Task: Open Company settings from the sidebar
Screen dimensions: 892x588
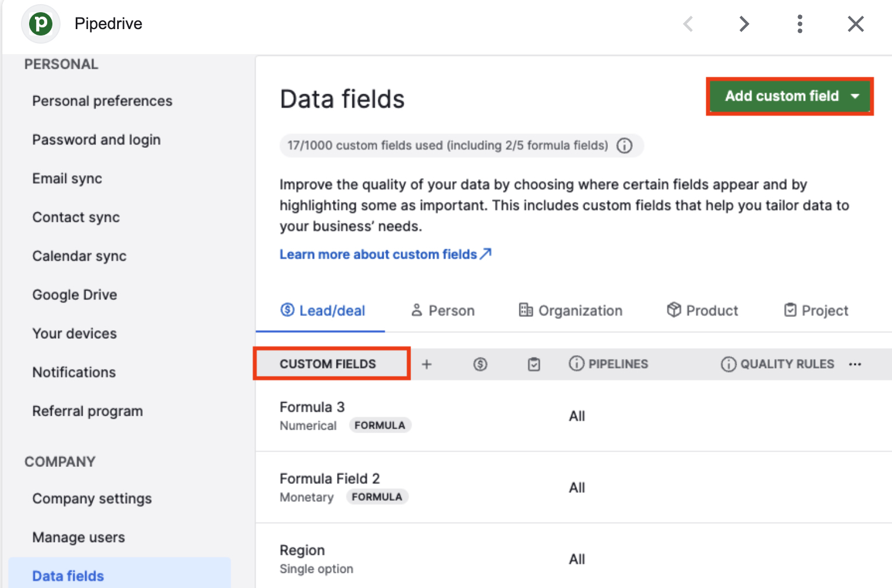Action: (92, 498)
